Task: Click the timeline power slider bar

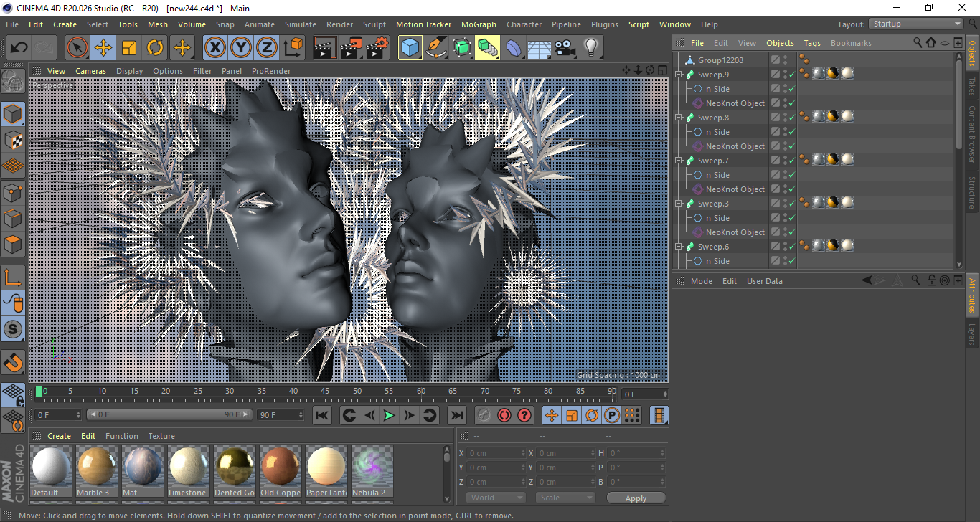Action: point(169,415)
